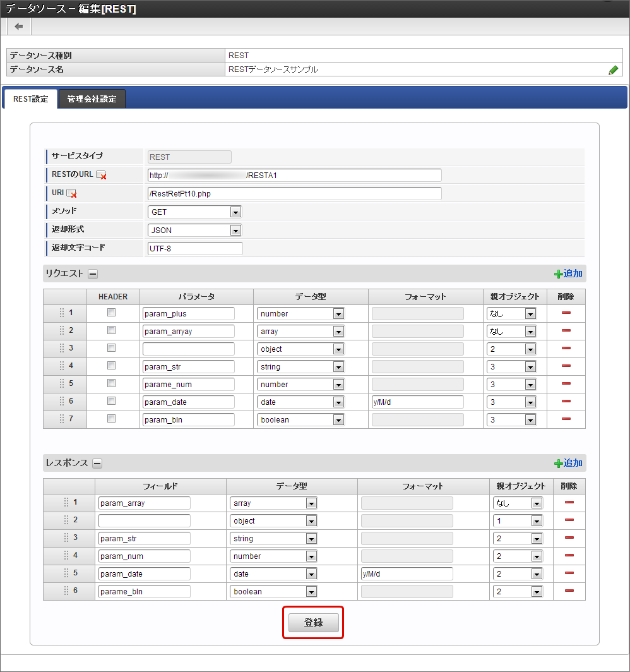Enable HEADER checkbox for param_plus
This screenshot has height=672, width=630.
[x=112, y=313]
